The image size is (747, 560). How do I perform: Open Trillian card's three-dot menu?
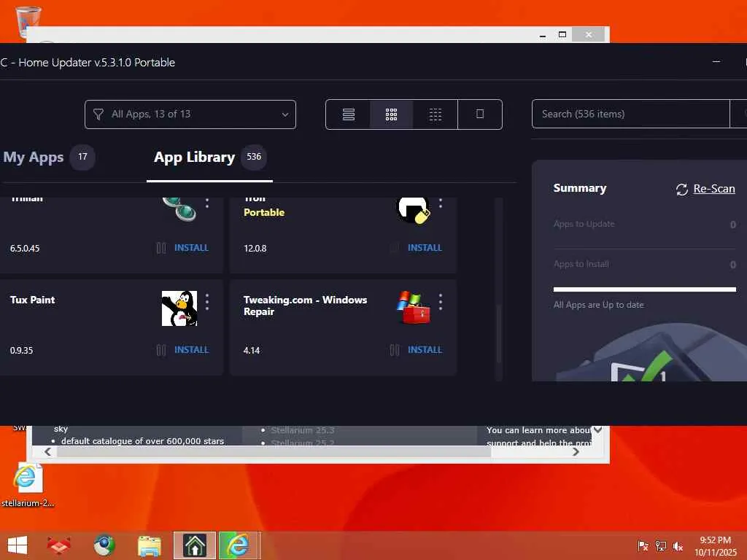207,203
